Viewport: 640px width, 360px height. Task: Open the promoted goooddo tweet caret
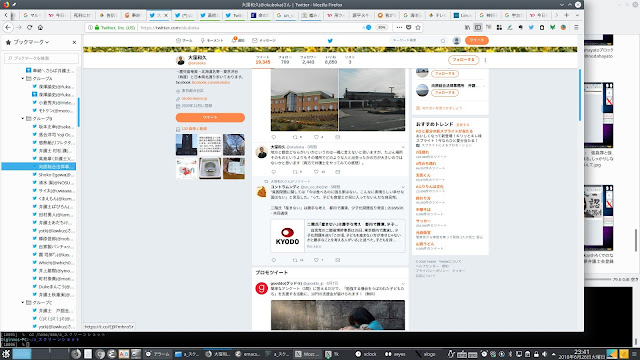click(403, 284)
